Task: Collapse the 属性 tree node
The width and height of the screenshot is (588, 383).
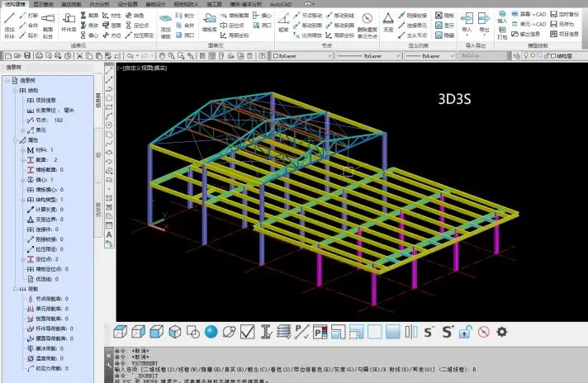Action: (x=15, y=140)
